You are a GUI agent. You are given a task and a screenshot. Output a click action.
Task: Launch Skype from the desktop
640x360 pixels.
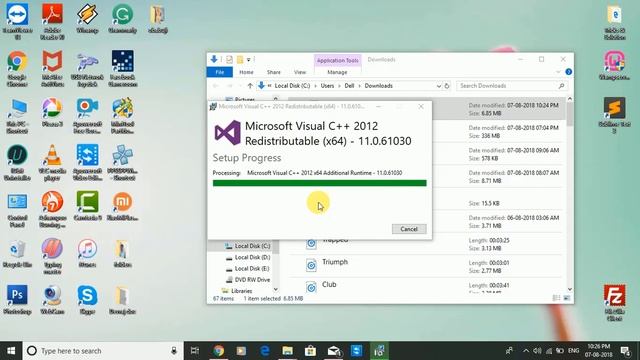[x=87, y=300]
